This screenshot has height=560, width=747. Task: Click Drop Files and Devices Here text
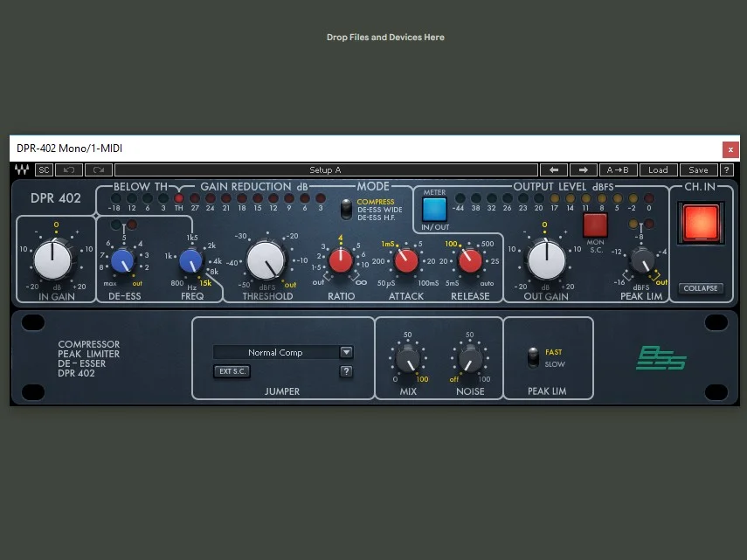click(385, 38)
